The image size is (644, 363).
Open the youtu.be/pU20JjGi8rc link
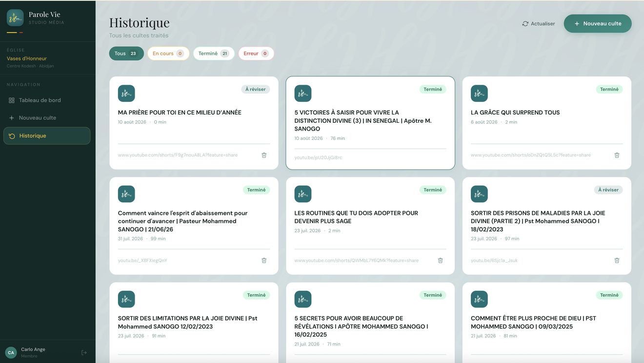pyautogui.click(x=318, y=157)
